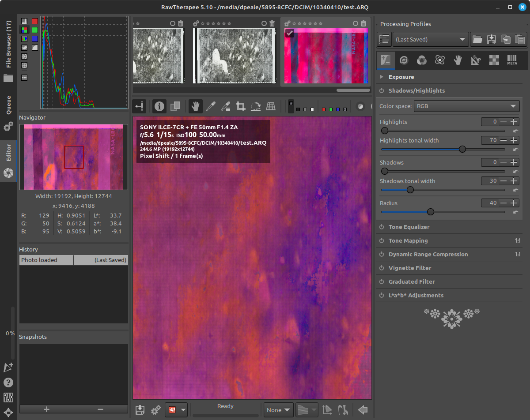The image size is (530, 420).
Task: Open the (Last Saved) processing profile dropdown
Action: [430, 39]
